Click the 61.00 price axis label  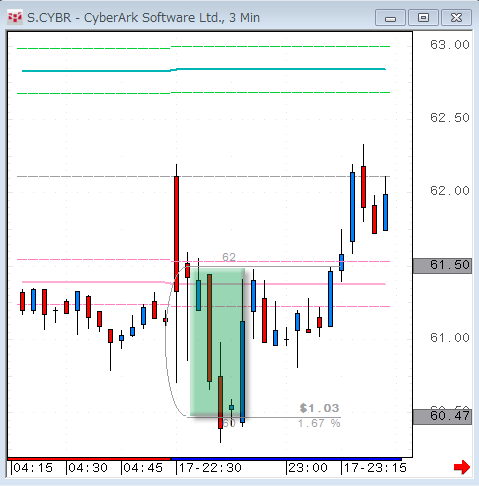click(x=450, y=338)
